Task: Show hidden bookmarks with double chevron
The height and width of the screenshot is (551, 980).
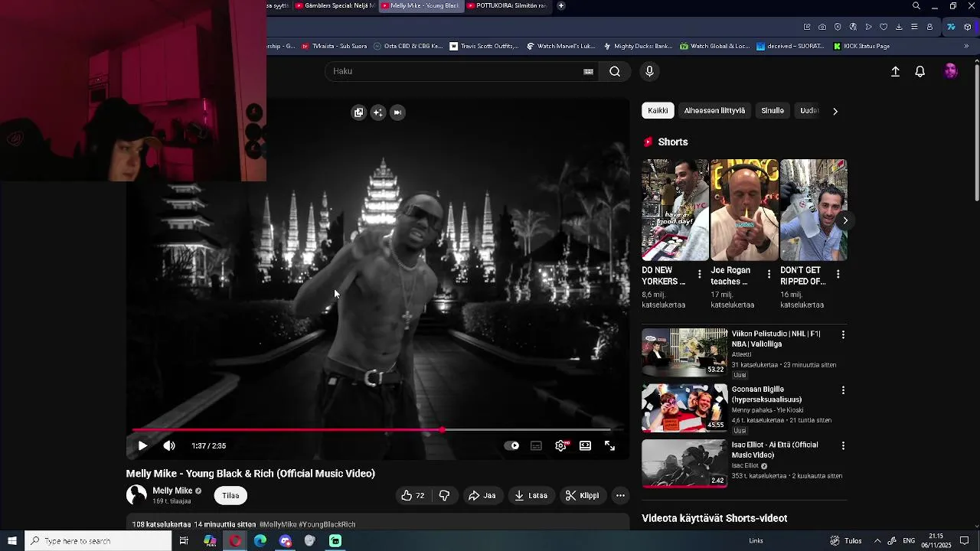Action: (x=966, y=46)
